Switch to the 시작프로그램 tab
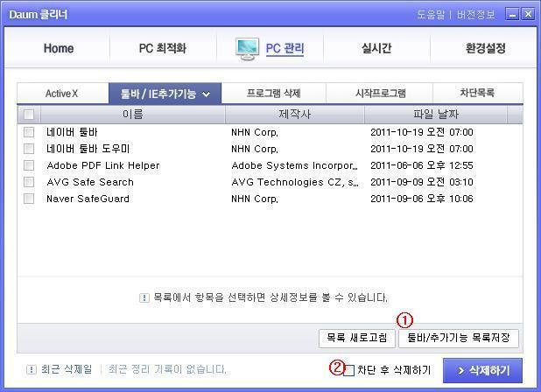Image resolution: width=541 pixels, height=392 pixels. (380, 93)
